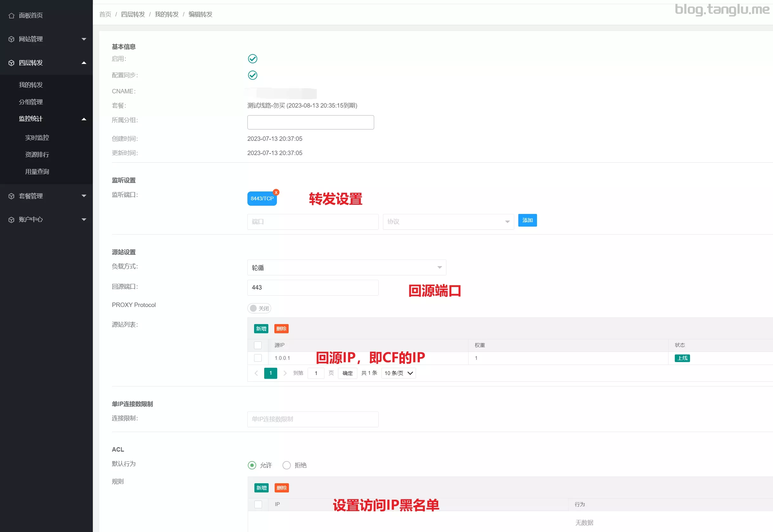Remove the 8443/TCP port tag via x
This screenshot has width=773, height=532.
tap(276, 192)
